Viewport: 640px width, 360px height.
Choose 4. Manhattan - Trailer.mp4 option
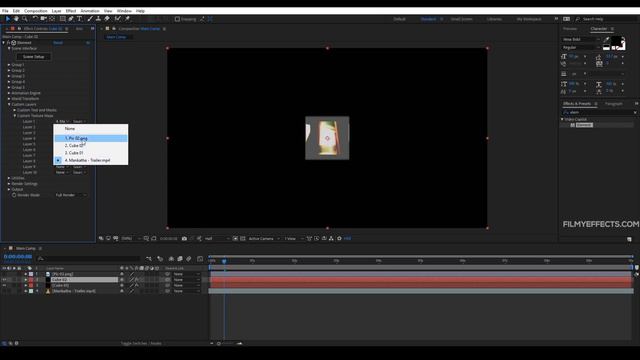click(91, 160)
